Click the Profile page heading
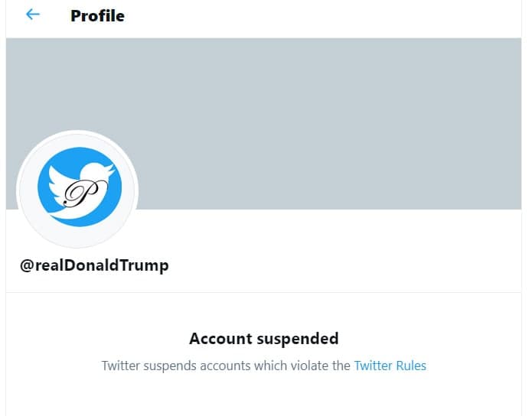Image resolution: width=532 pixels, height=416 pixels. coord(97,15)
